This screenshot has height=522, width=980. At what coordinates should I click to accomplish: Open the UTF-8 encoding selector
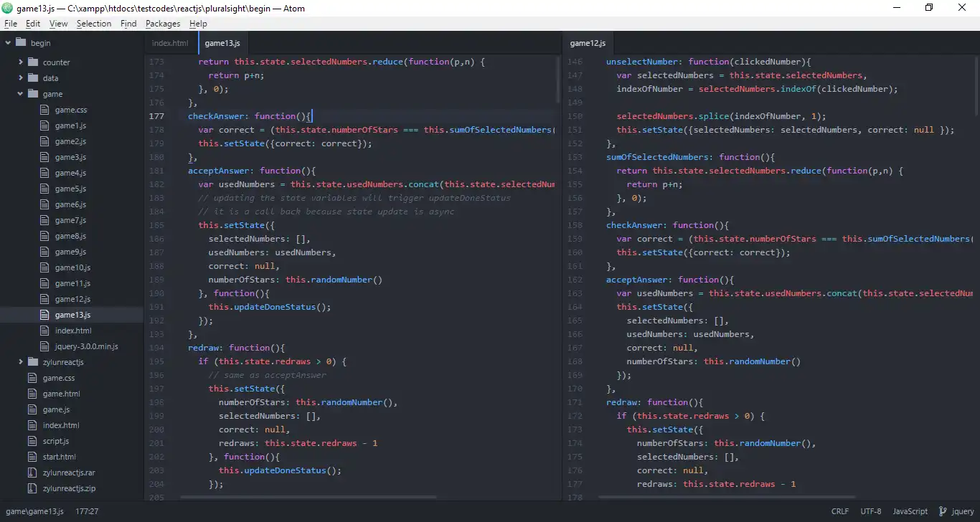point(870,511)
